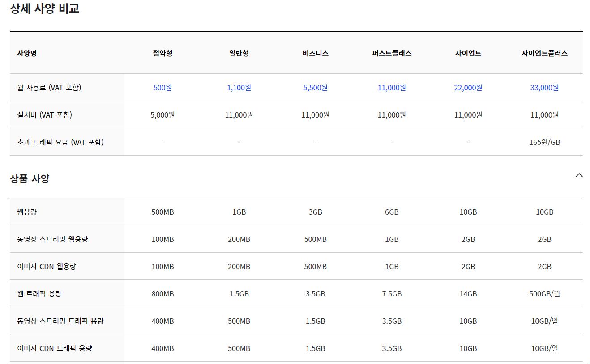
Task: Select the 500MB 웹용량 value for 절약형
Action: [x=162, y=212]
